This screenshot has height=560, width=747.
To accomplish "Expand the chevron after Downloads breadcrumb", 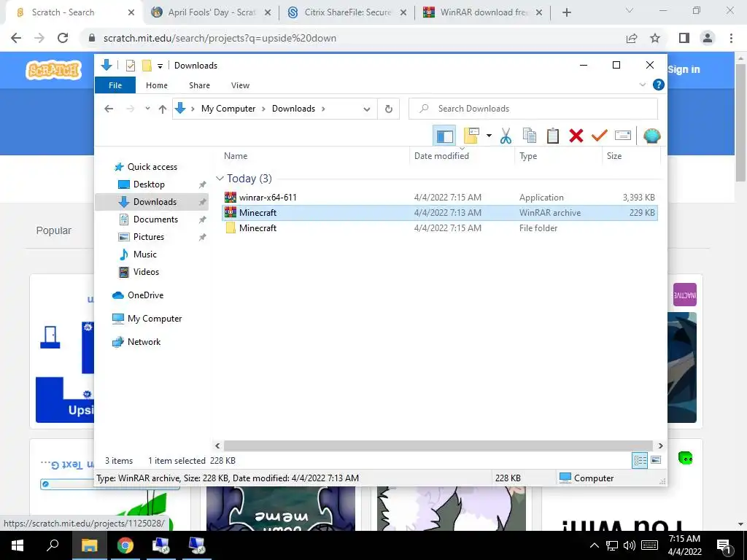I will [x=323, y=109].
